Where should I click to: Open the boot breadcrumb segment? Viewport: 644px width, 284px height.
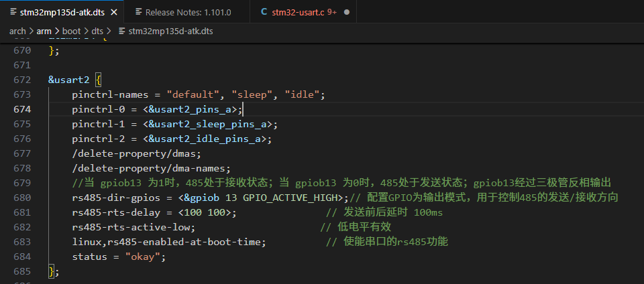[72, 31]
